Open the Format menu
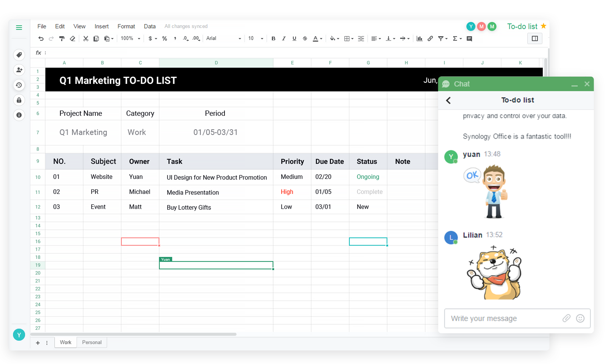The image size is (607, 364). coord(126,26)
